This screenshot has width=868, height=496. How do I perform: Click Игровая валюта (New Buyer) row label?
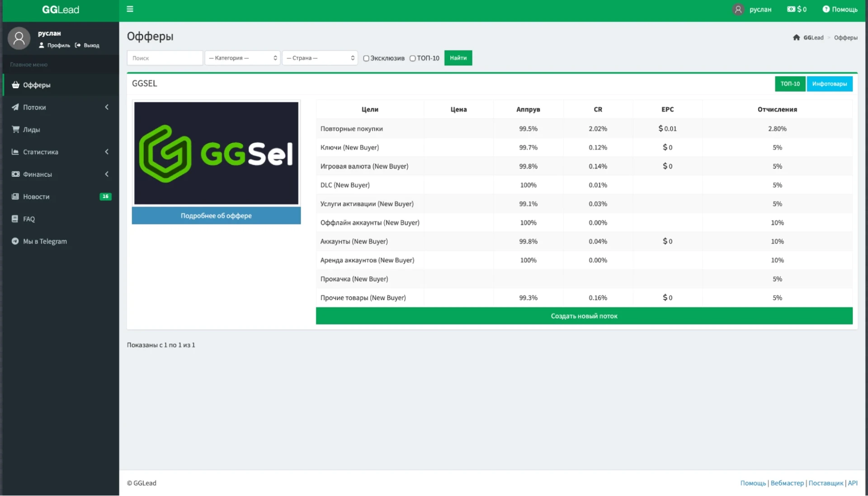pyautogui.click(x=364, y=166)
